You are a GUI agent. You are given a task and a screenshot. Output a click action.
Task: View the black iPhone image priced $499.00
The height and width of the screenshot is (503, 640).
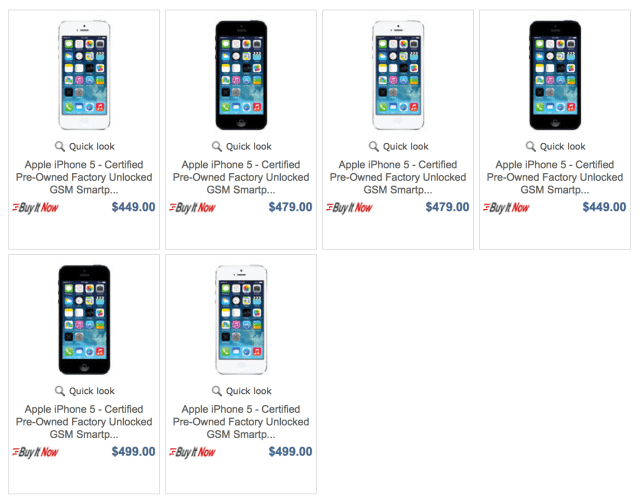coord(84,320)
